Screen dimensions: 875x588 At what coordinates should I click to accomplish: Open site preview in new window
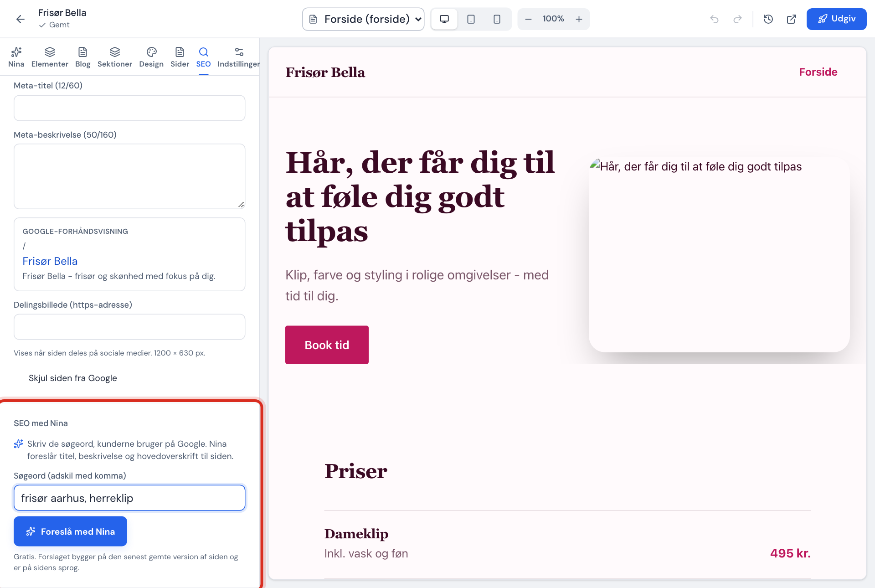(x=792, y=19)
